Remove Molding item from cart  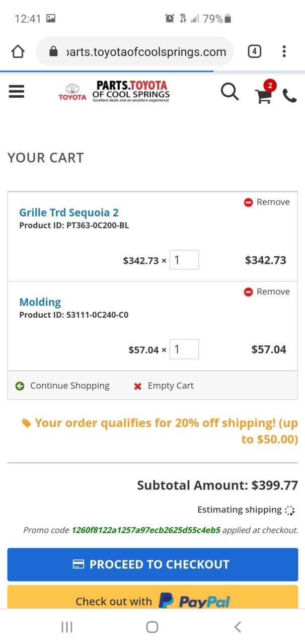(x=267, y=292)
